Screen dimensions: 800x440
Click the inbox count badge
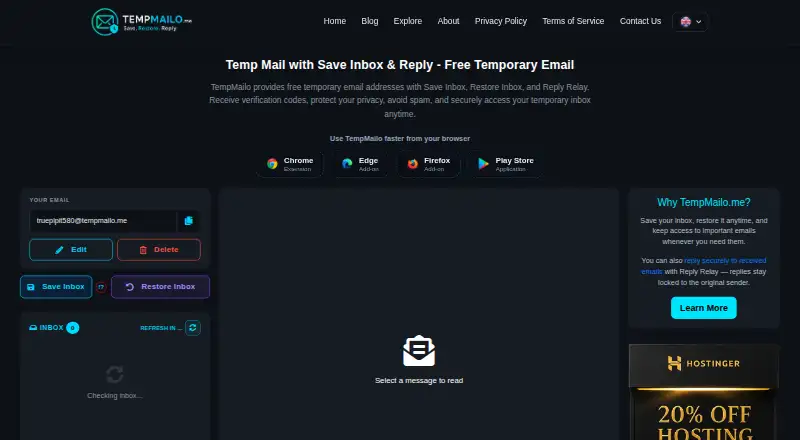[72, 328]
